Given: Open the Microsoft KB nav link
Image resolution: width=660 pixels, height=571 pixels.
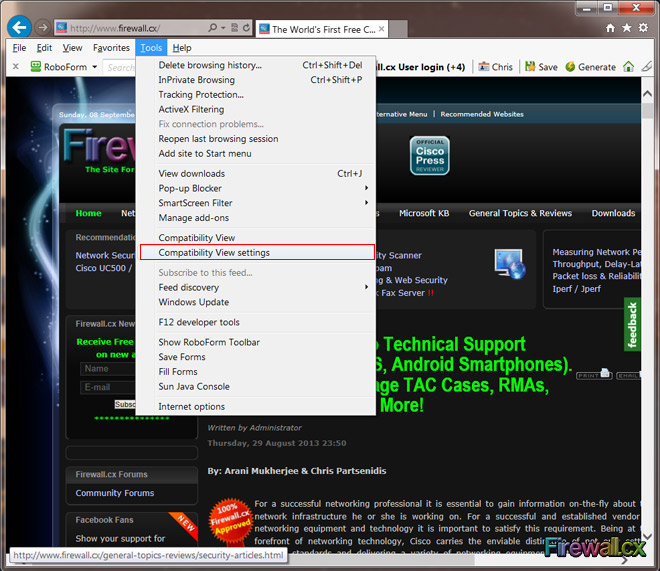Looking at the screenshot, I should [424, 213].
